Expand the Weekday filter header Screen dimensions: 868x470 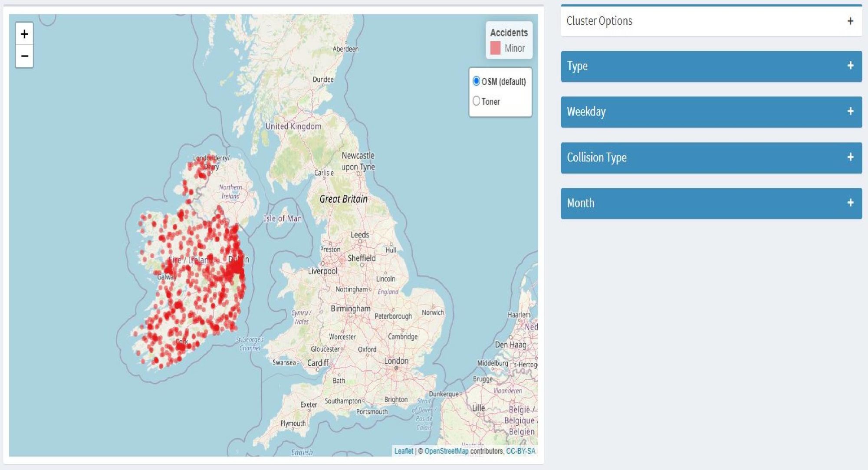(x=586, y=112)
